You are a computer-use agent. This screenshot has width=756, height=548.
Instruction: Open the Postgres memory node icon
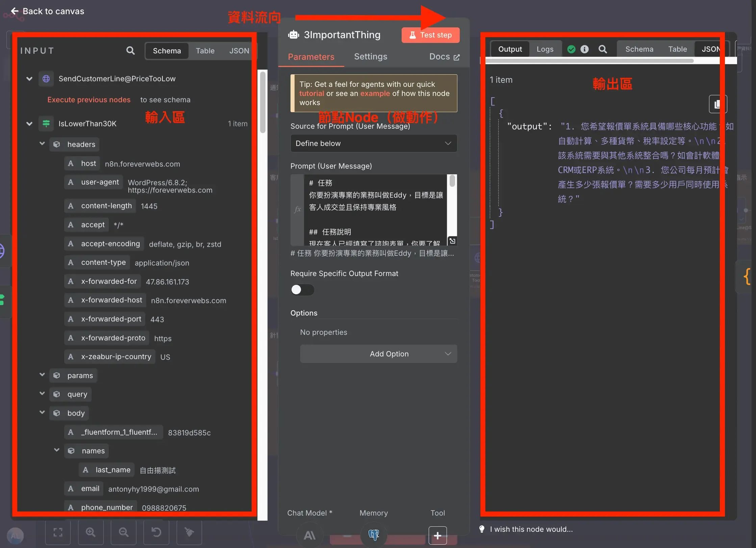374,535
